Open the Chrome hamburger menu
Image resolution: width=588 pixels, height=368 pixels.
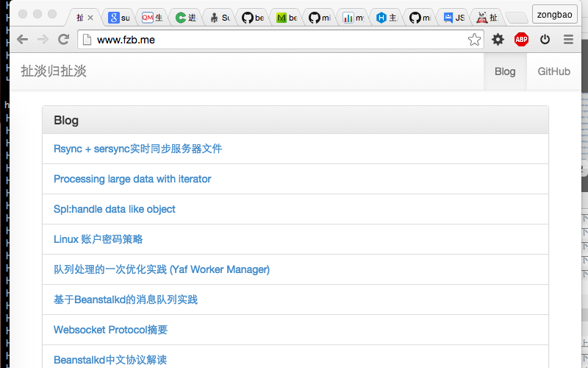[x=568, y=40]
